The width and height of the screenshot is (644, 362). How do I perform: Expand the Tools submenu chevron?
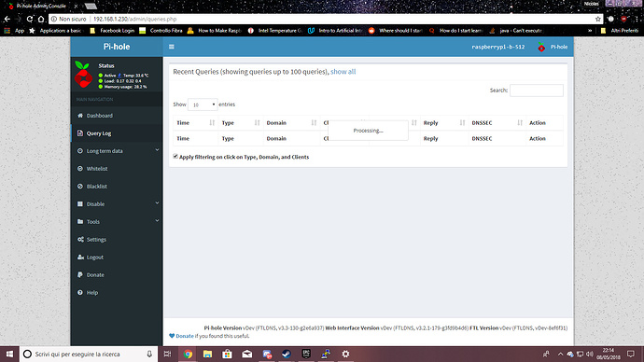pos(157,221)
